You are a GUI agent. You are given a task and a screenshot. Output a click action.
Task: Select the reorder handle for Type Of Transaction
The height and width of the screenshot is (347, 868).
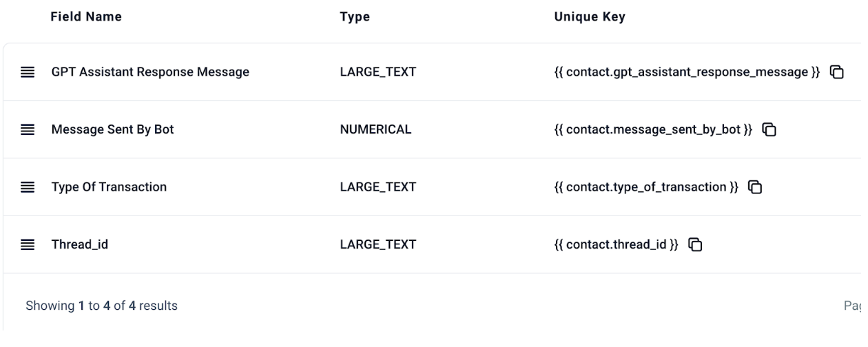[26, 187]
